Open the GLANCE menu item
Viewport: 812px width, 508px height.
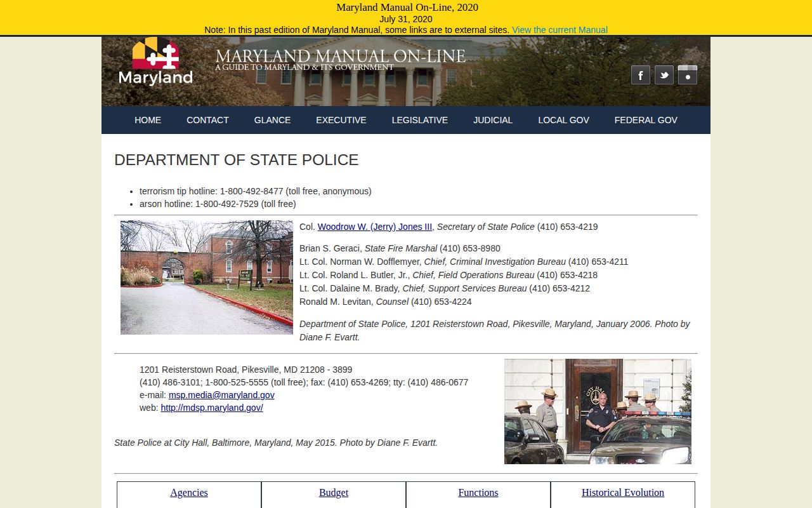[272, 120]
